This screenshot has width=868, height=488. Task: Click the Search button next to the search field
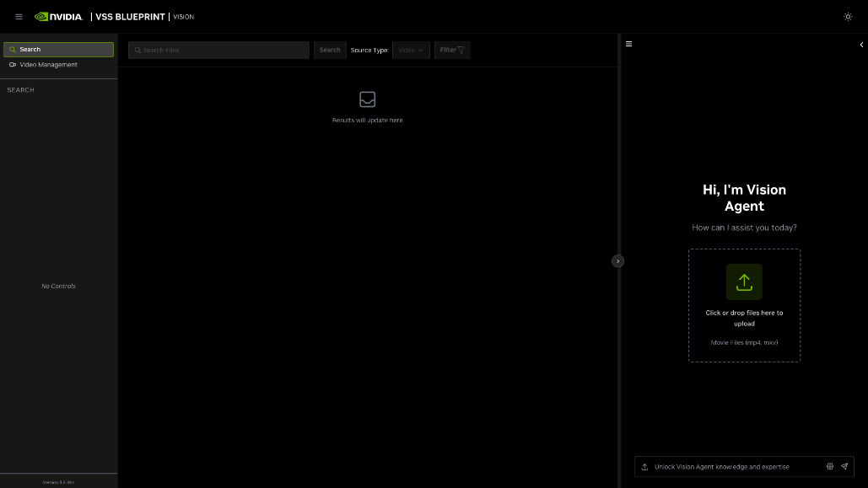pyautogui.click(x=330, y=50)
